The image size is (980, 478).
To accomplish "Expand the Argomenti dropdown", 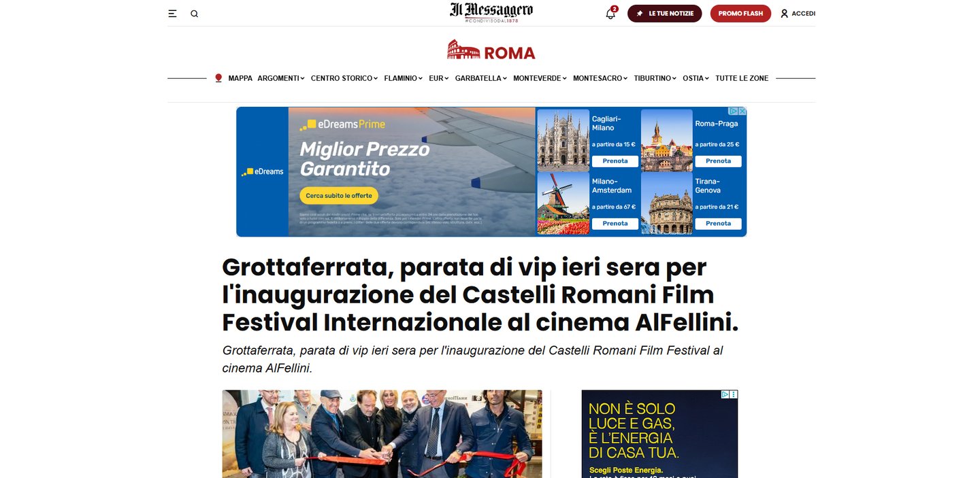I will [x=281, y=78].
